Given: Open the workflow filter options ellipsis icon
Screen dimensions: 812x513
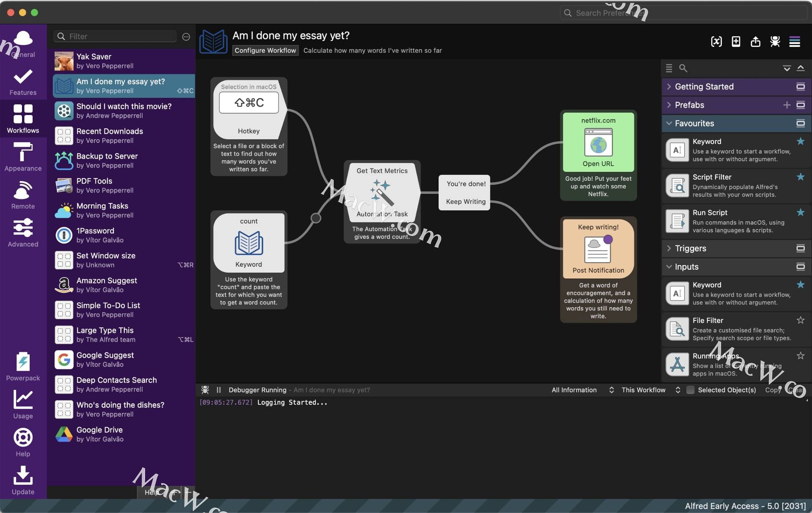Looking at the screenshot, I should (186, 37).
